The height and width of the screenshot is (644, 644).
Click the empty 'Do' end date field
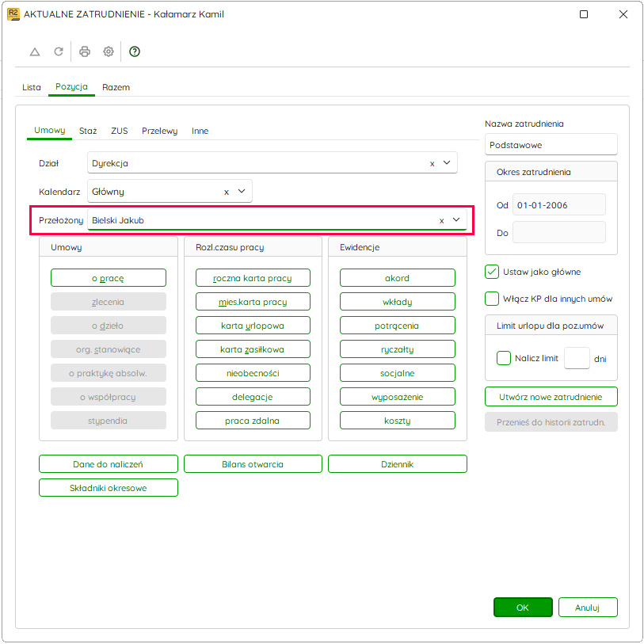pyautogui.click(x=559, y=233)
